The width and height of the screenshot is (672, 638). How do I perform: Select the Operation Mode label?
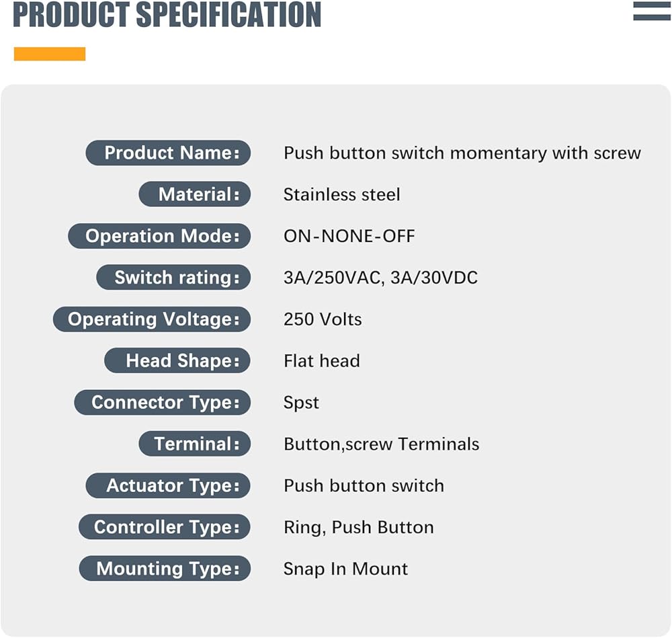pyautogui.click(x=159, y=237)
